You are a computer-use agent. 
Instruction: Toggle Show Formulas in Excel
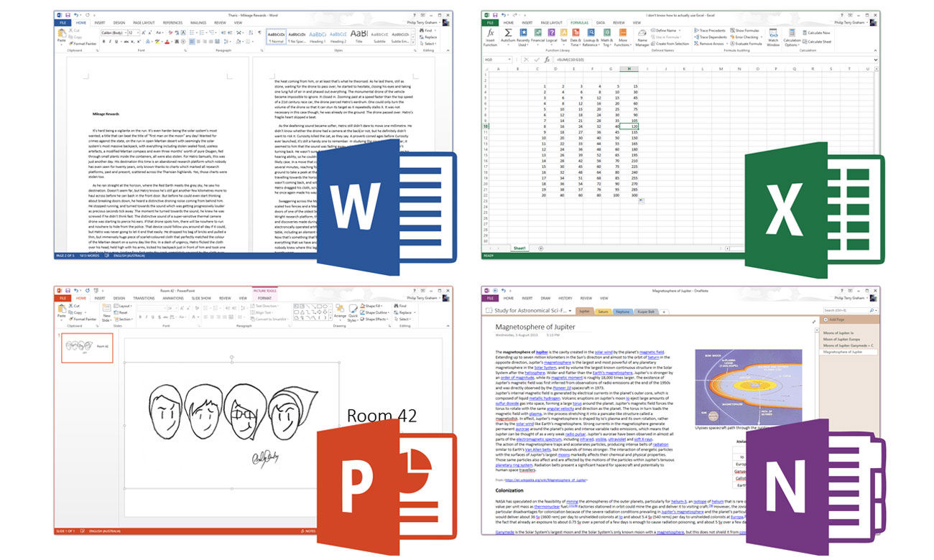pos(744,31)
